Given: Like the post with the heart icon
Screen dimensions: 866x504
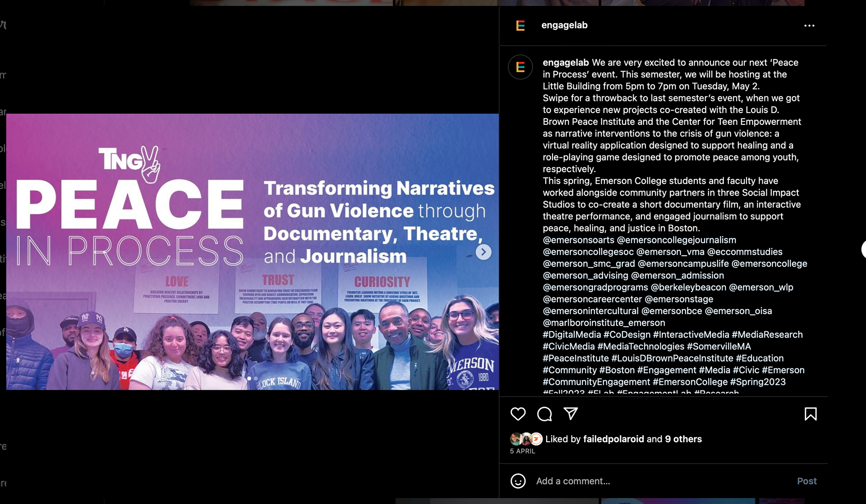Looking at the screenshot, I should 518,414.
